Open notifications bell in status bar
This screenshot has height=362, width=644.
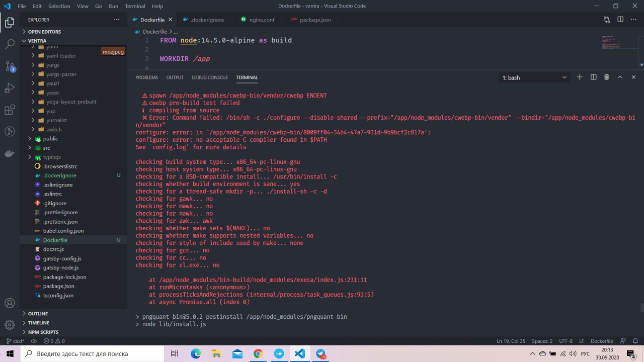pyautogui.click(x=635, y=341)
